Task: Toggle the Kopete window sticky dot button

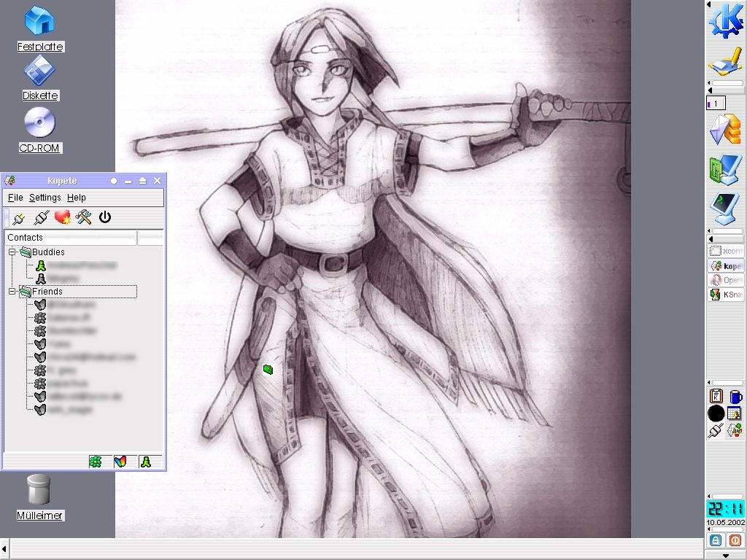Action: [114, 181]
